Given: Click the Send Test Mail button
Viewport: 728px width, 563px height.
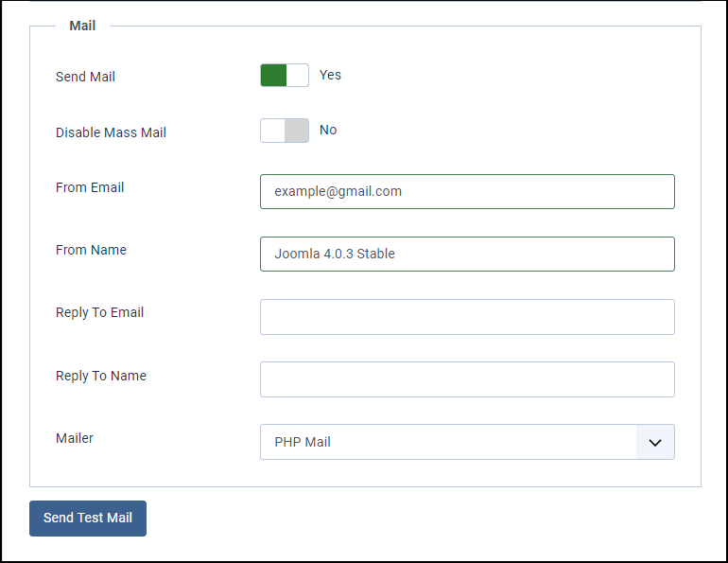Looking at the screenshot, I should click(88, 519).
